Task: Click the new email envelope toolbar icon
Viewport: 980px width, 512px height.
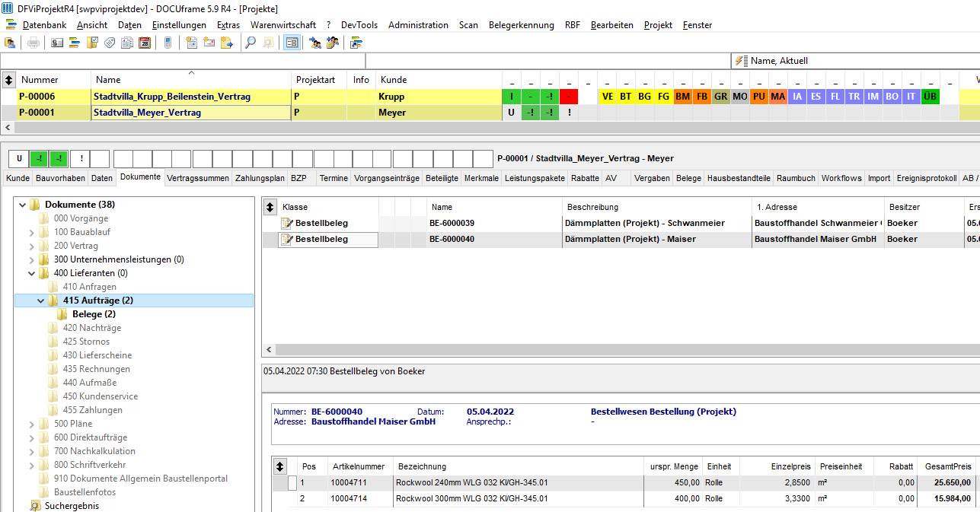Action: 209,43
